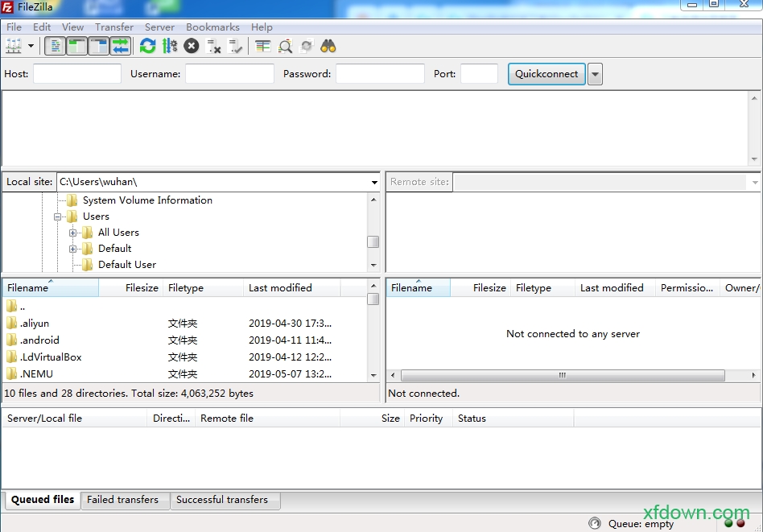Screen dimensions: 763x532
Task: Sort local files by Last modified header
Action: click(x=280, y=288)
